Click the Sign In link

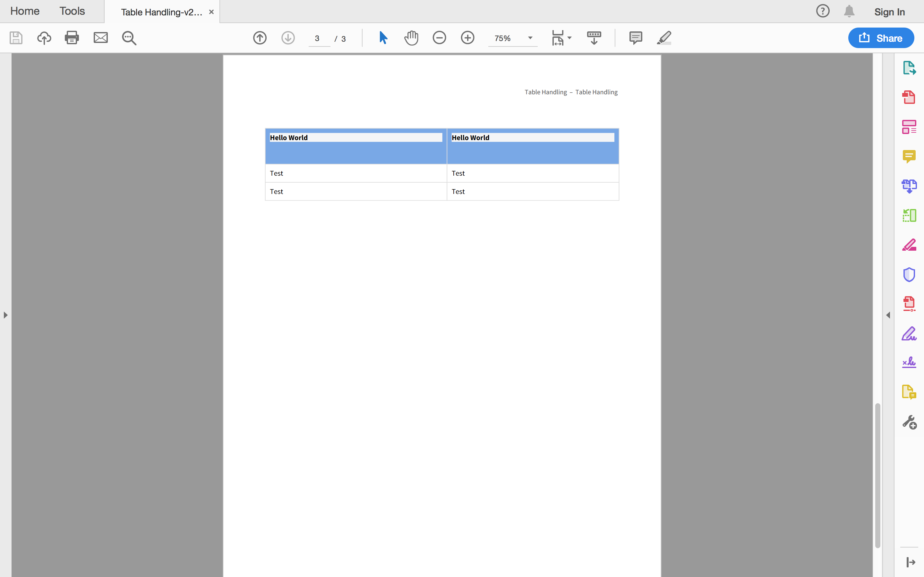889,12
